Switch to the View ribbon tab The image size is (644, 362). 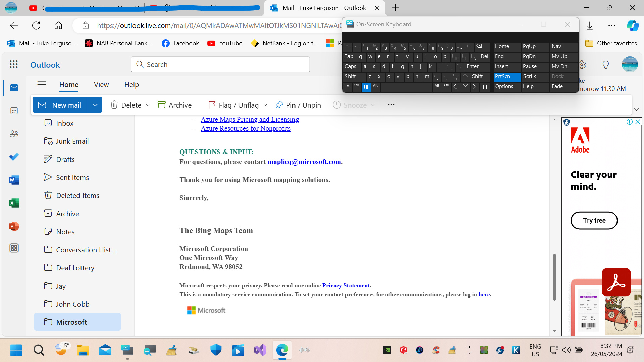coord(101,85)
